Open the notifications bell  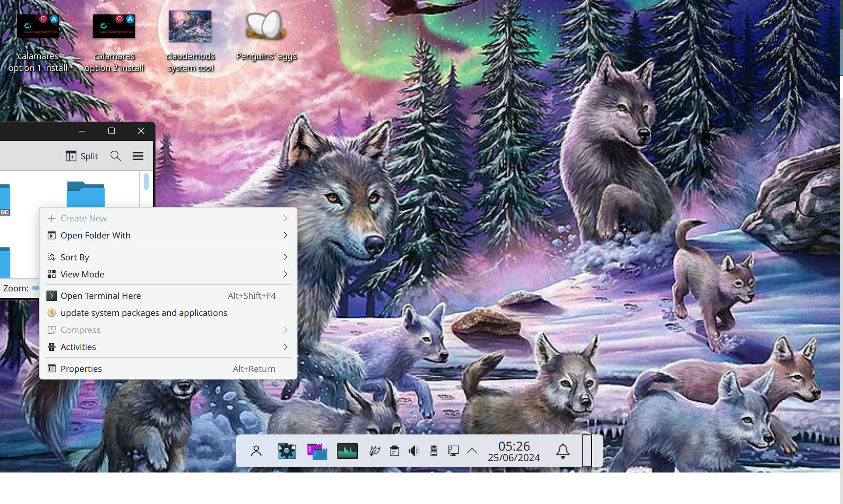(563, 451)
